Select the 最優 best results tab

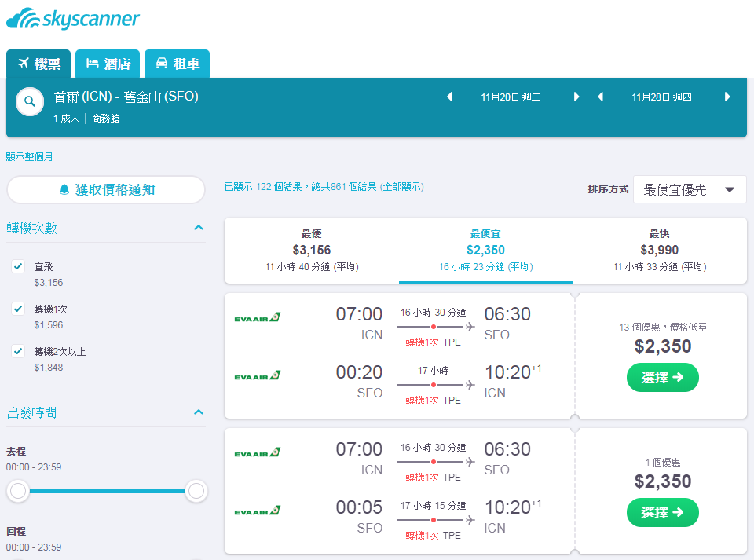312,251
